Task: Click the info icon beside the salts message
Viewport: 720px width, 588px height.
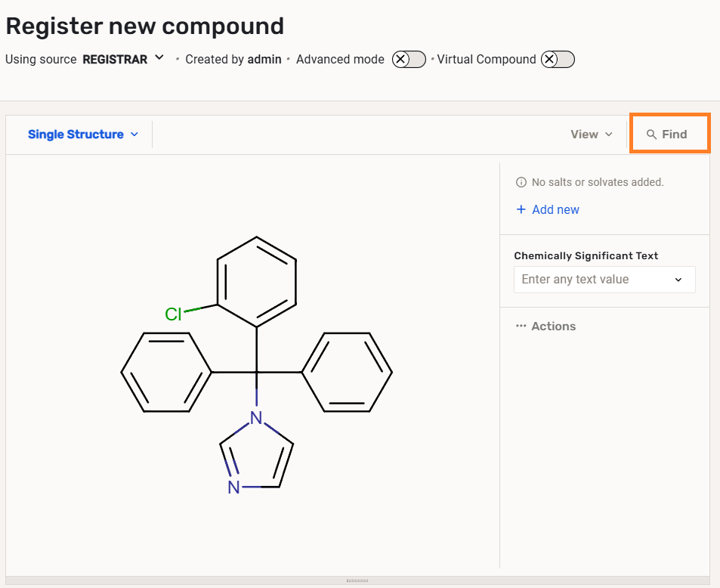Action: tap(521, 182)
